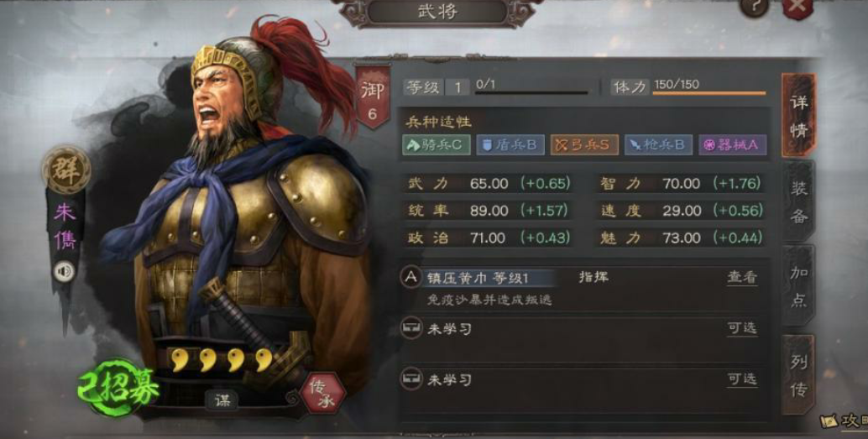The height and width of the screenshot is (439, 868).
Task: Tap the 群 faction emblem
Action: coord(65,170)
